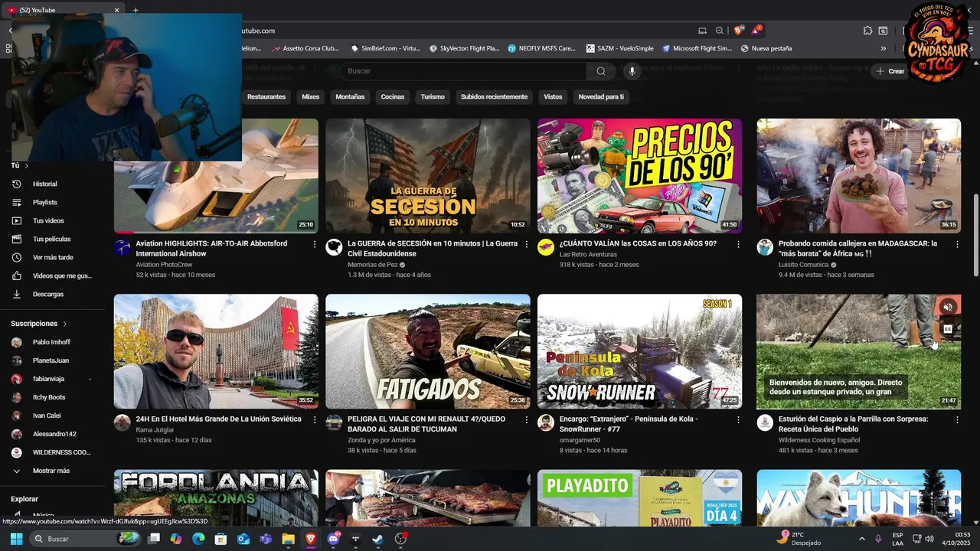Viewport: 980px width, 551px height.
Task: Select the Restaurantes filter chip
Action: click(266, 97)
